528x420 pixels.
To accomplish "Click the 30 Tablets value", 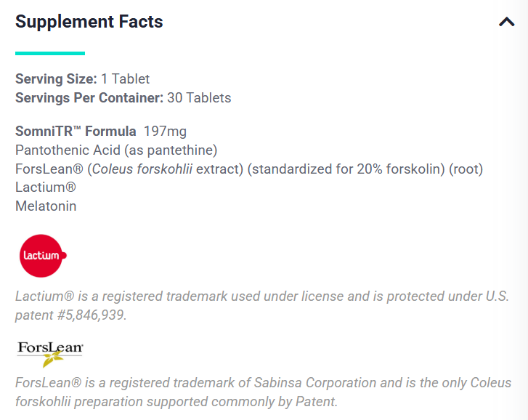I will click(x=199, y=97).
